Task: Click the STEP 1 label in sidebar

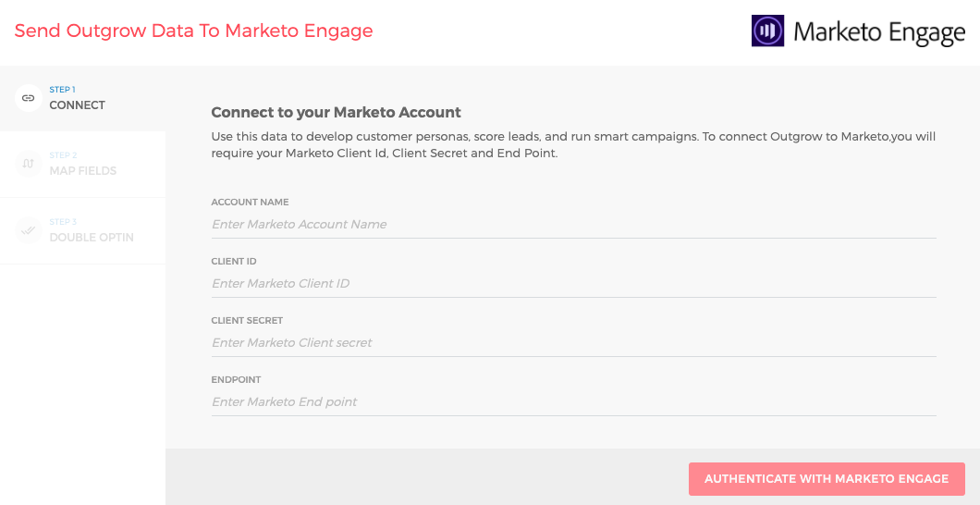Action: [62, 90]
